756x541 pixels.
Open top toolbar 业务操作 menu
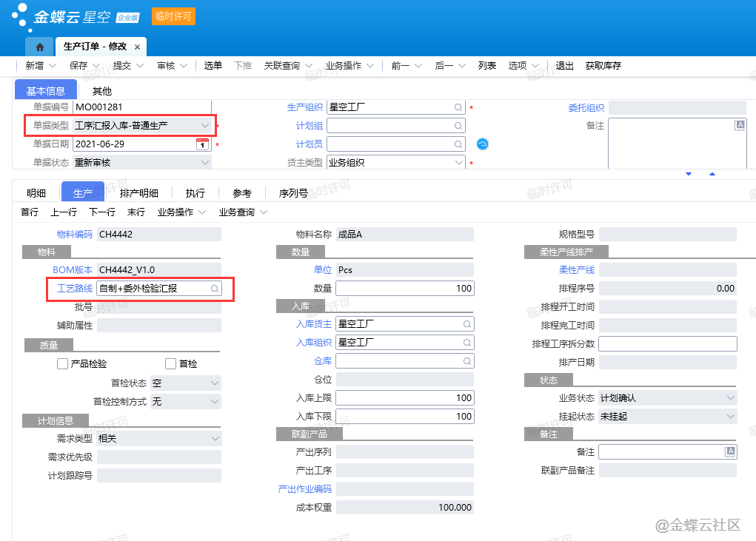point(349,66)
